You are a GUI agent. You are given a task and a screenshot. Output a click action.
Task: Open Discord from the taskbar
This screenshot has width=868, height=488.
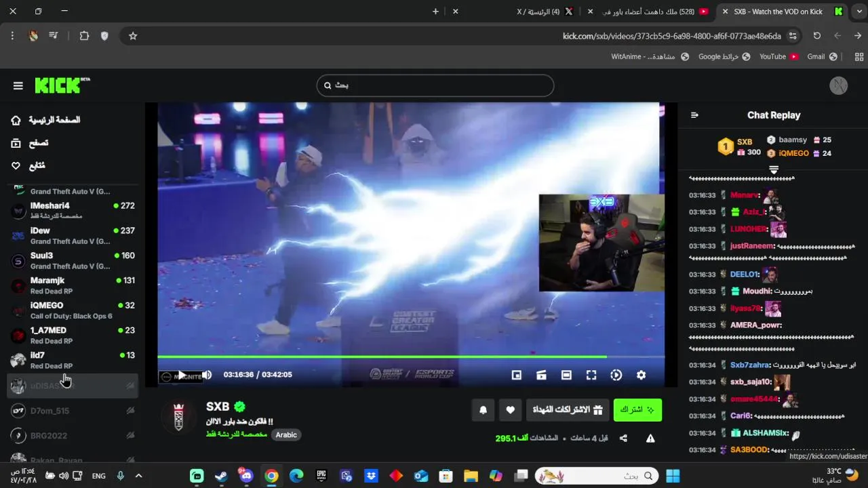(x=245, y=476)
